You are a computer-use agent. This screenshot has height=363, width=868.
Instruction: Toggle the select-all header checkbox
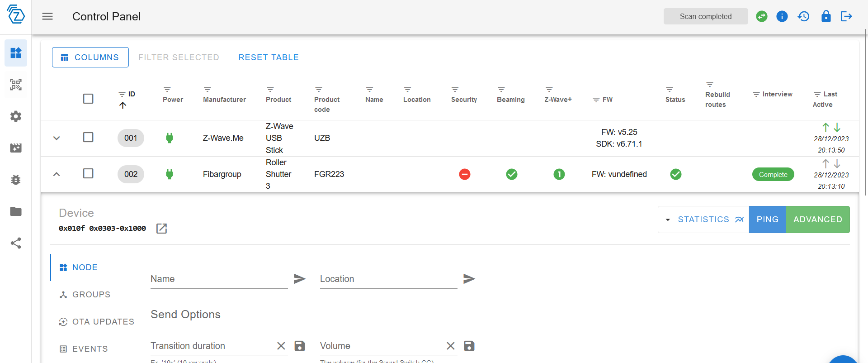point(88,99)
